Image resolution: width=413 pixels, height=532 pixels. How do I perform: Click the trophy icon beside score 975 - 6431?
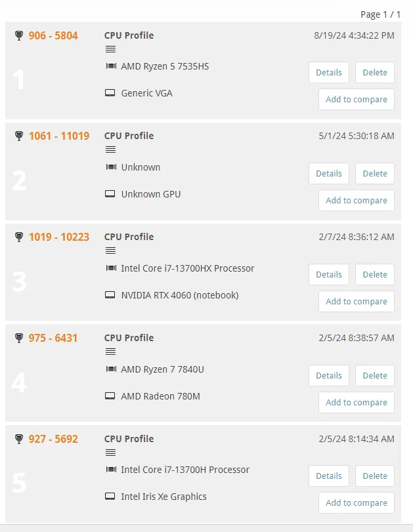[18, 338]
